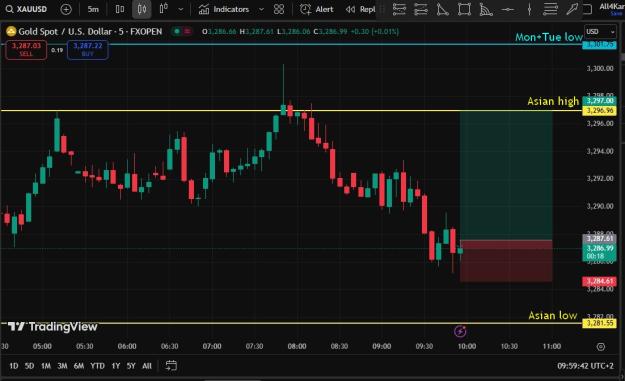Pick the Triangle drawing tool
Screen dimensions: 625x381
coord(442,9)
